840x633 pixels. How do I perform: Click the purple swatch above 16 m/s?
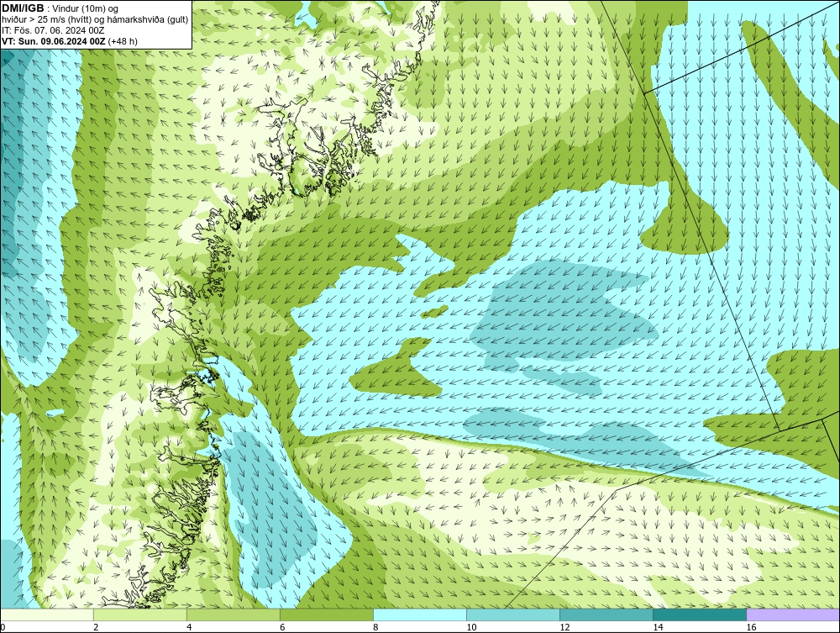tap(793, 615)
